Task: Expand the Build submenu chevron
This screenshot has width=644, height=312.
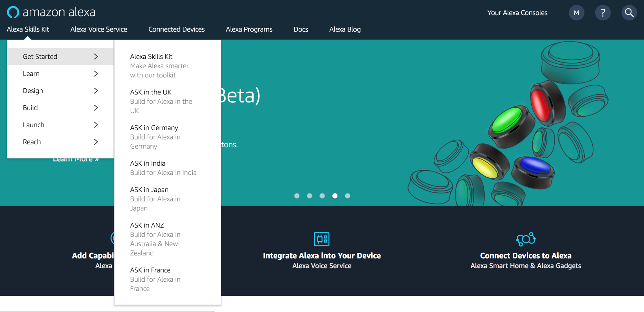Action: 96,108
